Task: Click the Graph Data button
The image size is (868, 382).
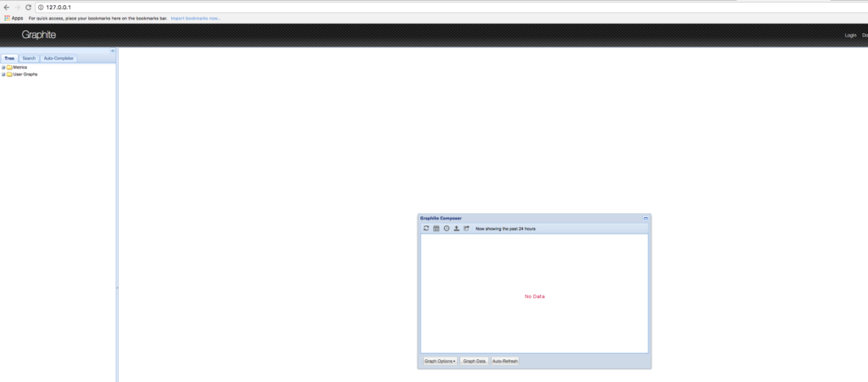Action: coord(475,361)
